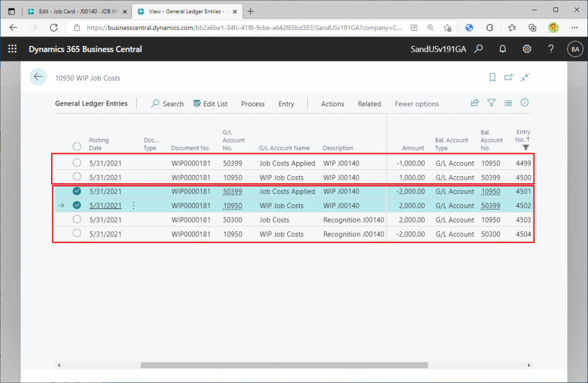The width and height of the screenshot is (588, 383).
Task: Click the horizontal scrollbar thumb
Action: pos(284,365)
